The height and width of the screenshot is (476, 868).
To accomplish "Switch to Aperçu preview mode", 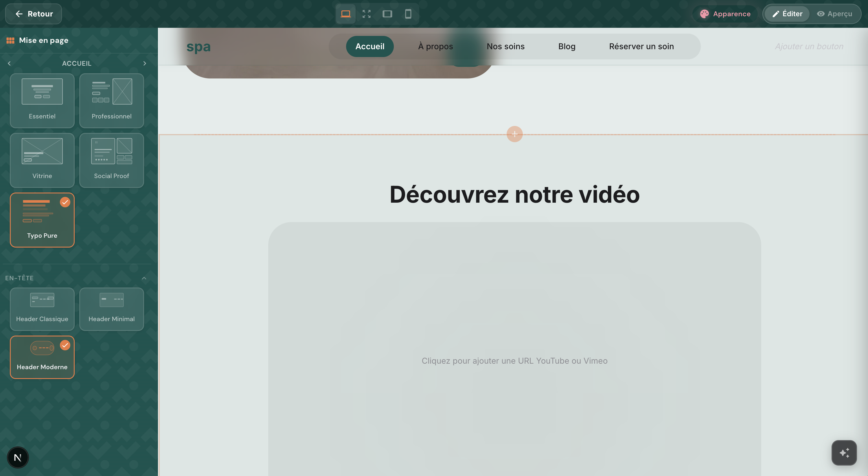I will coord(834,14).
